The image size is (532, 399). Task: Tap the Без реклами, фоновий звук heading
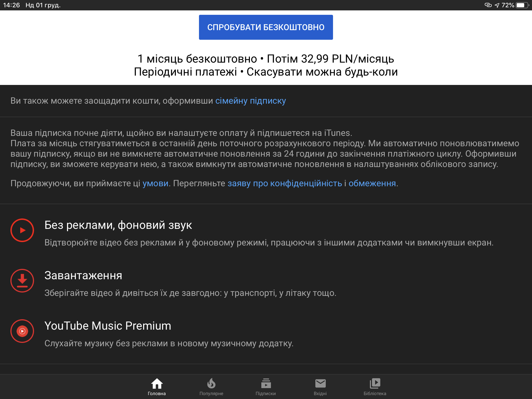point(118,225)
